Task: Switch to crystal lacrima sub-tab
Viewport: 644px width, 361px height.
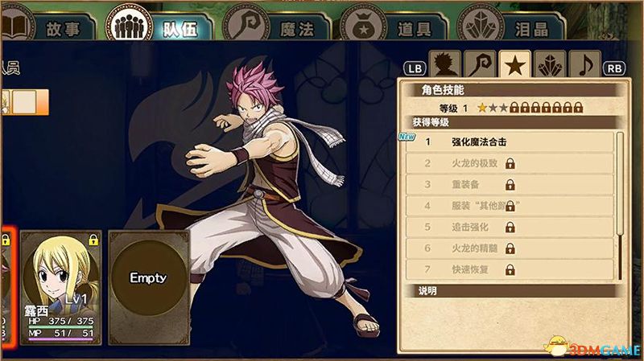Action: [x=550, y=64]
